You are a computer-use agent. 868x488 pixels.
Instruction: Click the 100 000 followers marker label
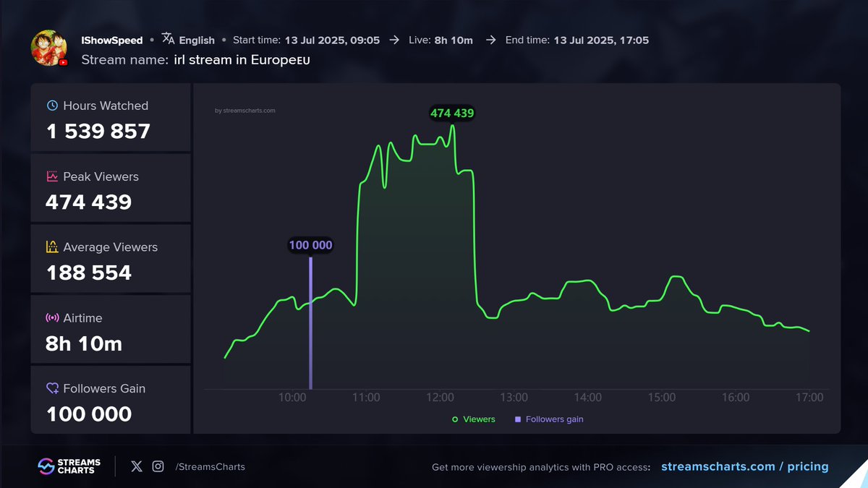310,245
